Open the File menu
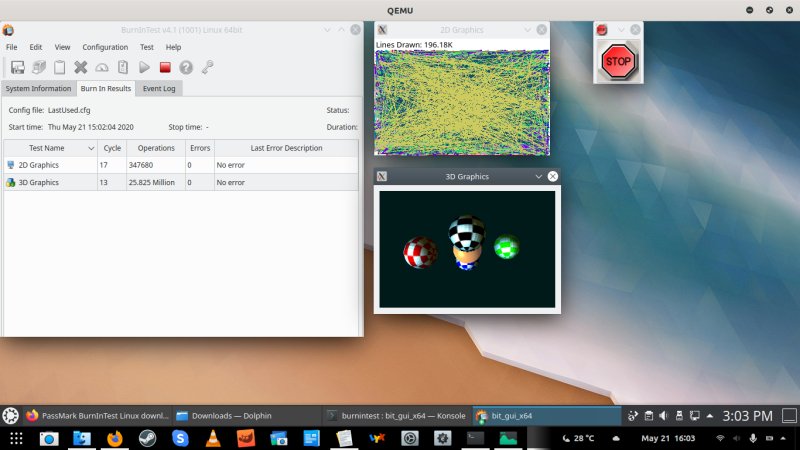Image resolution: width=800 pixels, height=450 pixels. (x=11, y=47)
